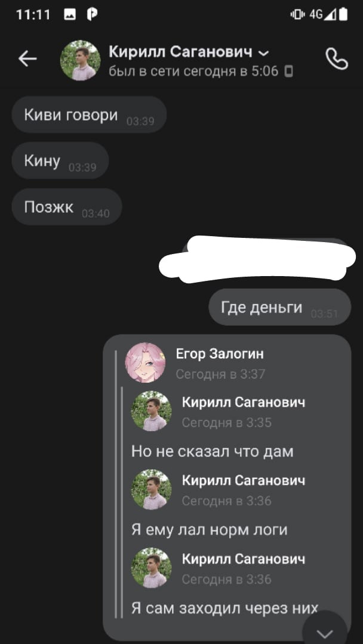The height and width of the screenshot is (644, 363).
Task: Tap the mobile device icon beside last-seen status
Action: [x=288, y=72]
